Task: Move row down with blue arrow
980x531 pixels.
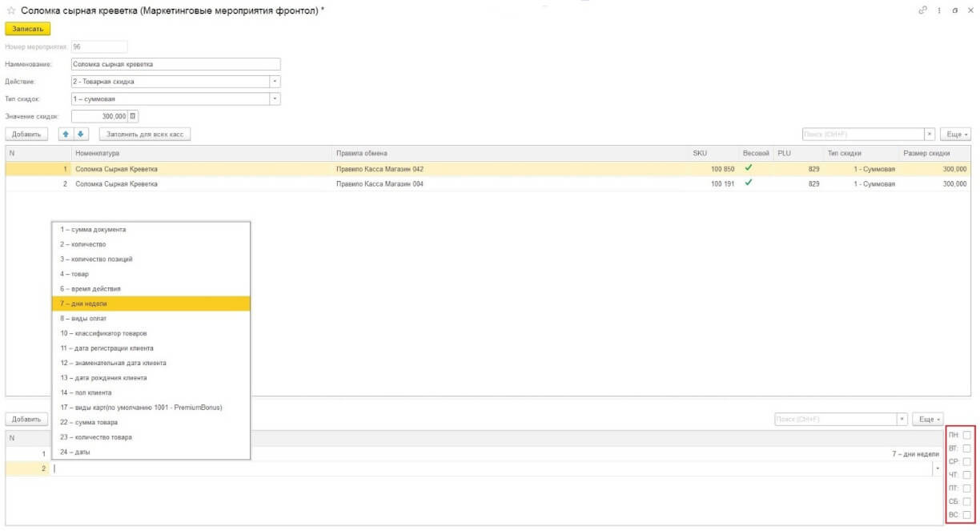Action: click(x=80, y=134)
